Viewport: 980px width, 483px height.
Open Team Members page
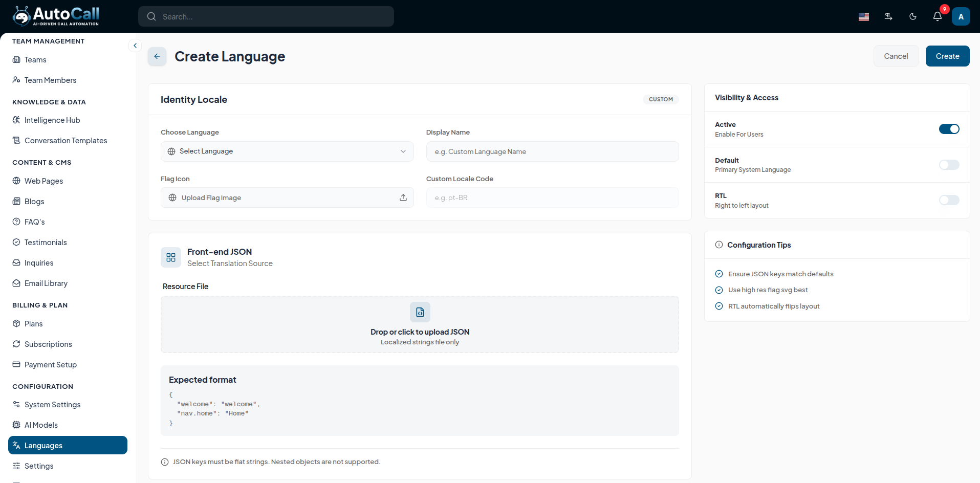[x=68, y=80]
